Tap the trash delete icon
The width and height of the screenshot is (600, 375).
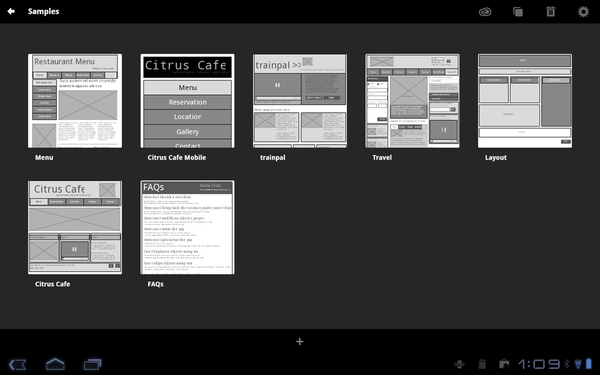(x=551, y=11)
